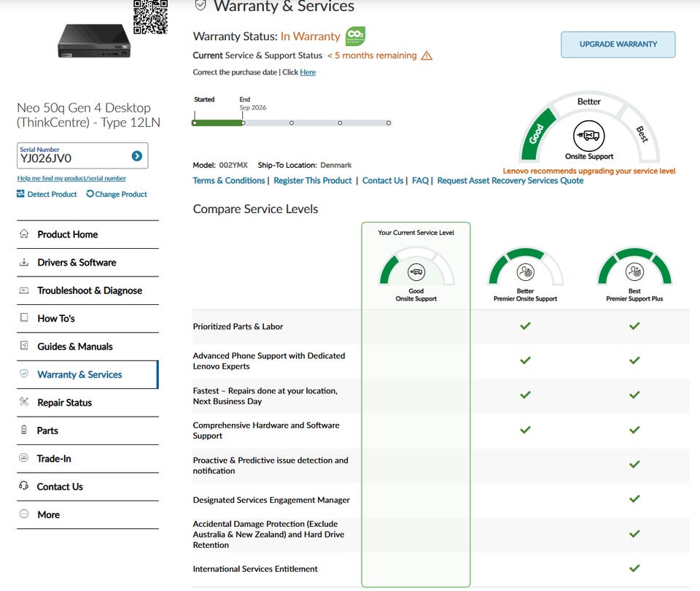Click the shield icon next to the page title
Viewport: 700px width, 591px height.
pos(201,5)
